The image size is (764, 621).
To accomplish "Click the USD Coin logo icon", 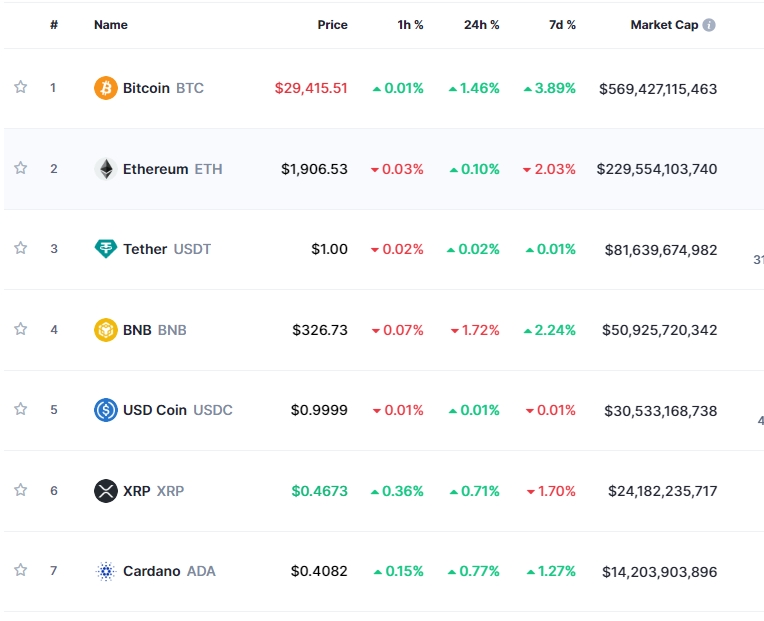I will pos(105,410).
